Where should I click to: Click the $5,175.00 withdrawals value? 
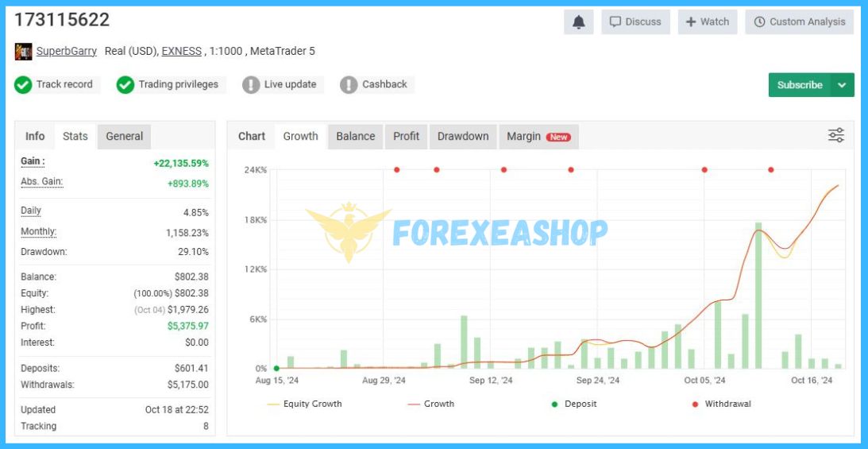(x=188, y=384)
